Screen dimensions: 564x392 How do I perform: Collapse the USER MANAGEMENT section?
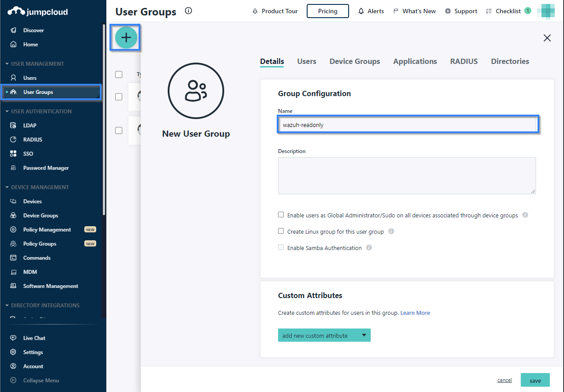[35, 64]
